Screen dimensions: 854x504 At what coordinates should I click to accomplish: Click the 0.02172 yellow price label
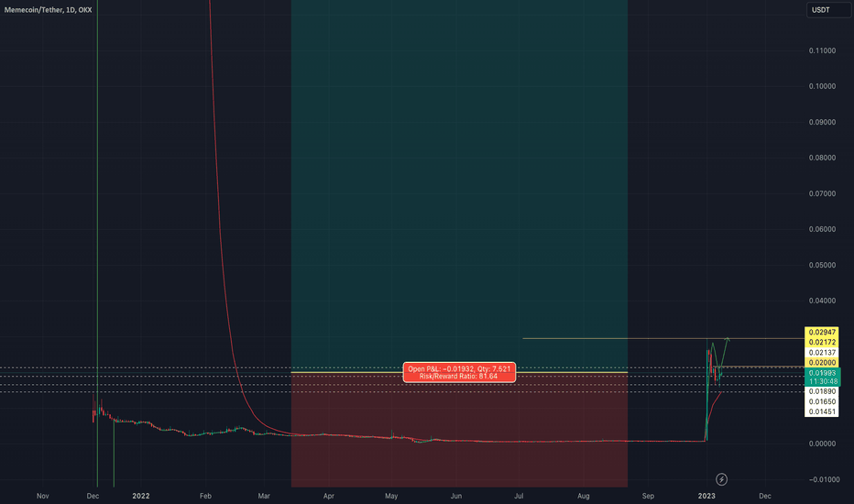tap(821, 342)
